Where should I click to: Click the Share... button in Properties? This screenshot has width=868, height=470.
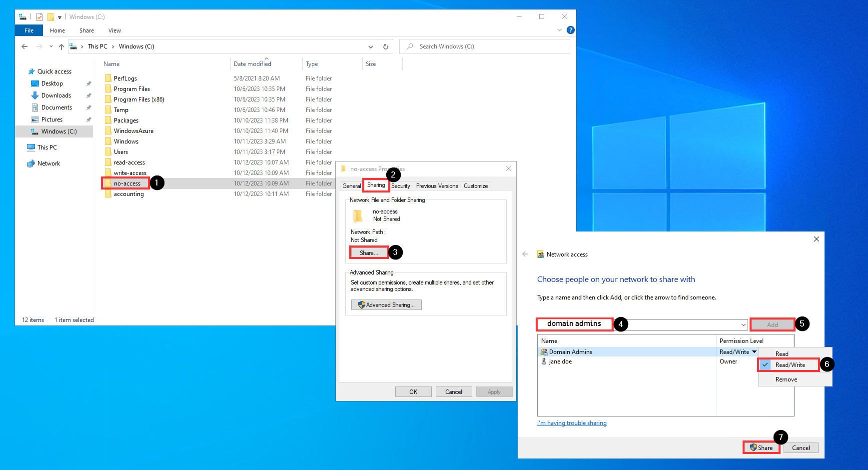369,253
